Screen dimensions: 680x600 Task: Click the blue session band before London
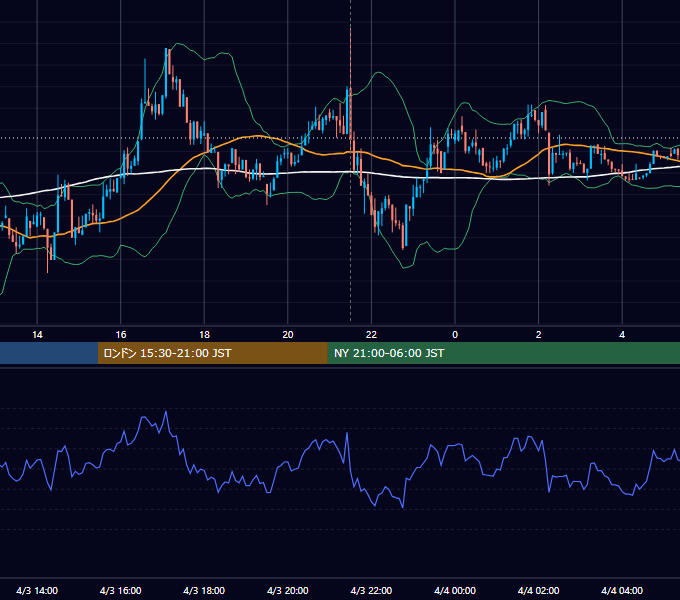(x=49, y=353)
